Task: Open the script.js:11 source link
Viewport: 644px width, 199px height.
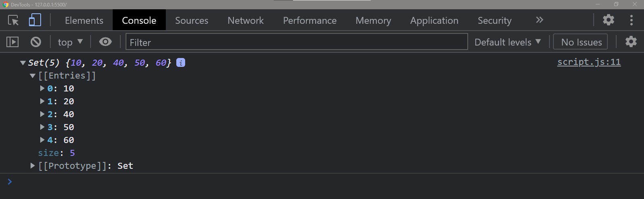Action: coord(588,62)
